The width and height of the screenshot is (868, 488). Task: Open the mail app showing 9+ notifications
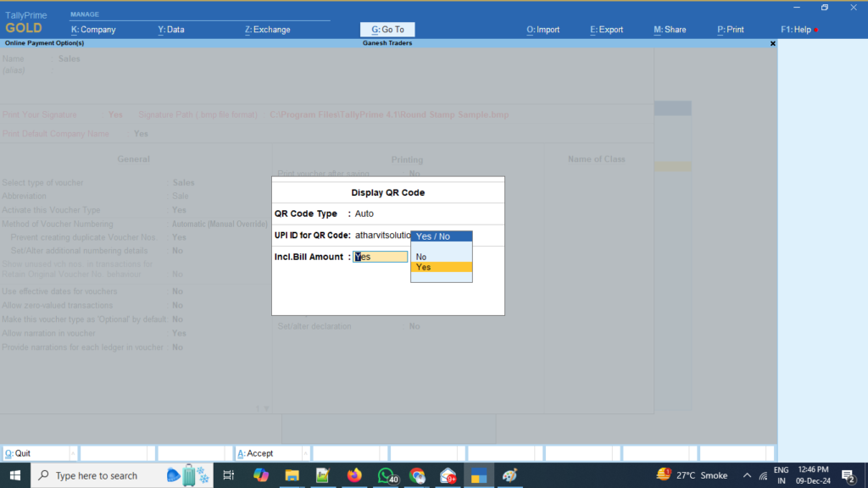[x=448, y=474]
